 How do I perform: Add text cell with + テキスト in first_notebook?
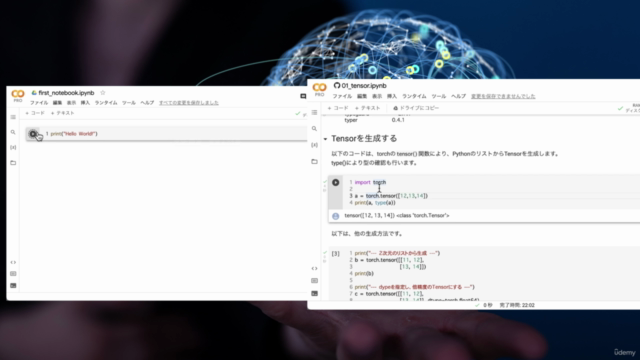pos(62,113)
